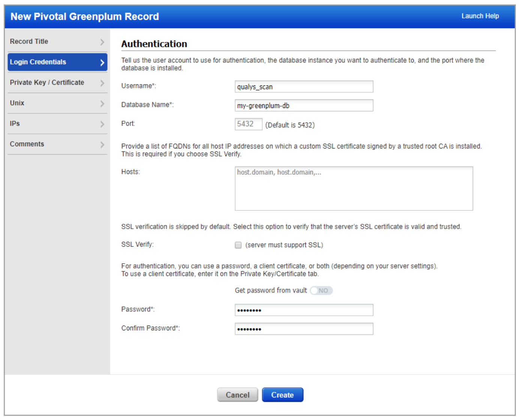520x420 pixels.
Task: Click the Port number field
Action: 248,124
